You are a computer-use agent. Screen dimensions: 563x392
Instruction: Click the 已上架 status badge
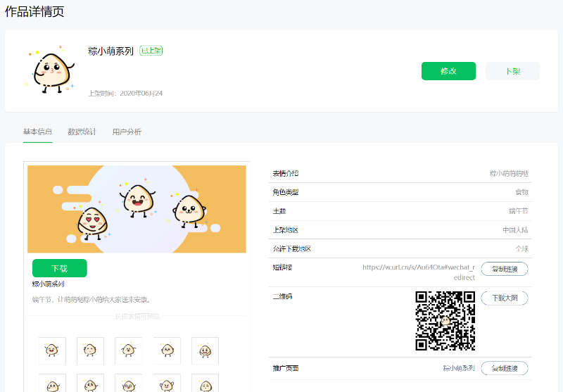[151, 51]
